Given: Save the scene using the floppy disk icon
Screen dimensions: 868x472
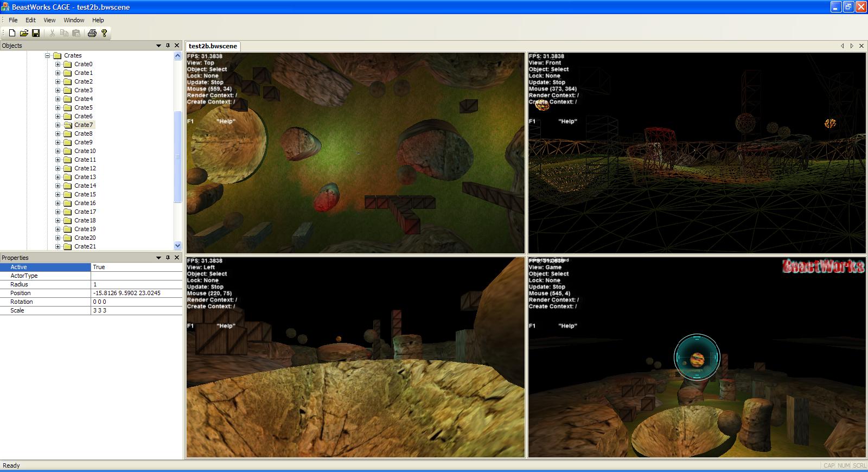Looking at the screenshot, I should pos(36,33).
